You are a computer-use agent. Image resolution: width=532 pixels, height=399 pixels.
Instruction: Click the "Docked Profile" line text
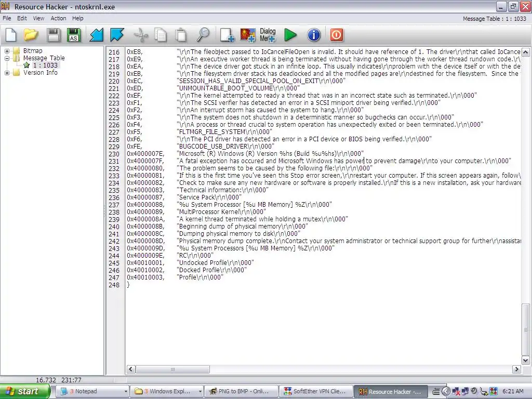click(x=212, y=270)
